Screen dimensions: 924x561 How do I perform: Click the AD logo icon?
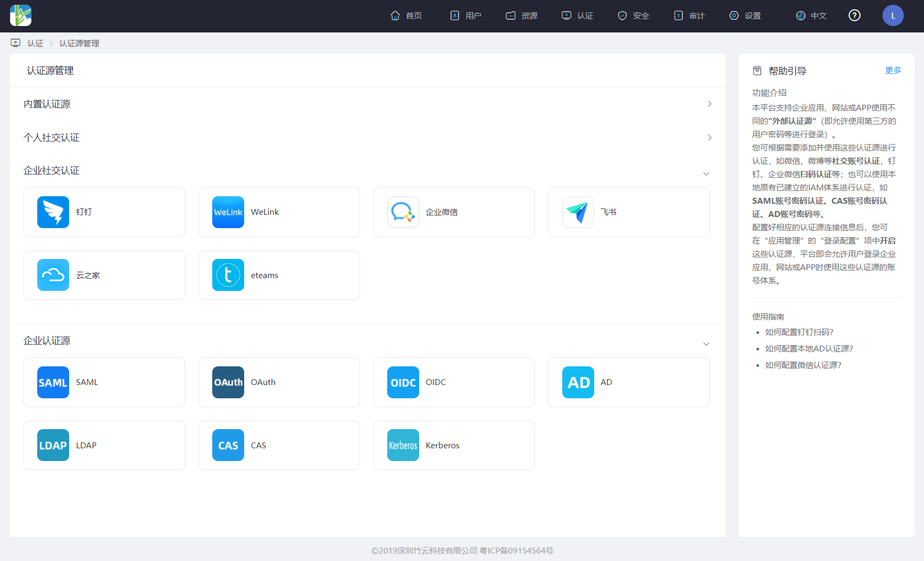[x=578, y=382]
